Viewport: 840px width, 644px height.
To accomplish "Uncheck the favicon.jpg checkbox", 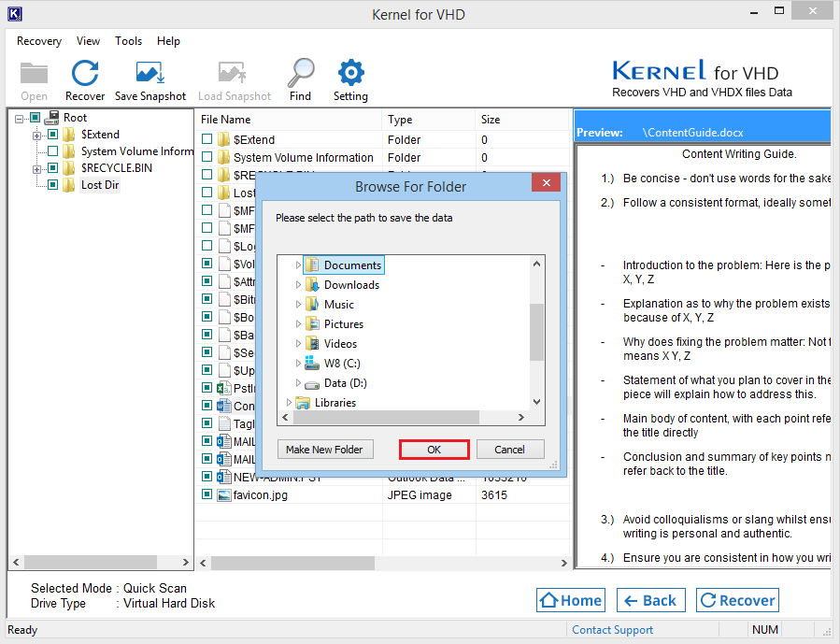I will tap(206, 494).
